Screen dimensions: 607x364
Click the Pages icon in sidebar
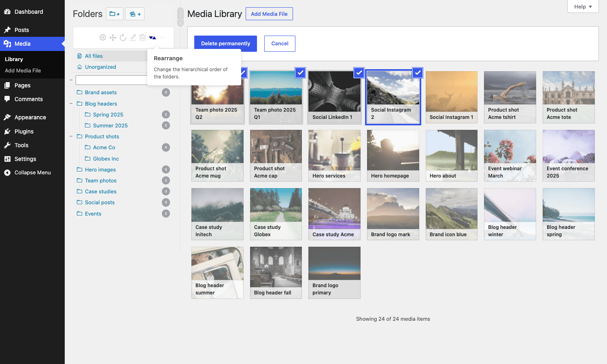7,85
